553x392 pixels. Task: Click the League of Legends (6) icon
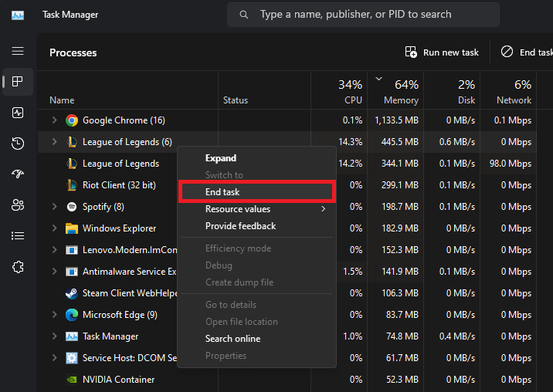pyautogui.click(x=72, y=142)
